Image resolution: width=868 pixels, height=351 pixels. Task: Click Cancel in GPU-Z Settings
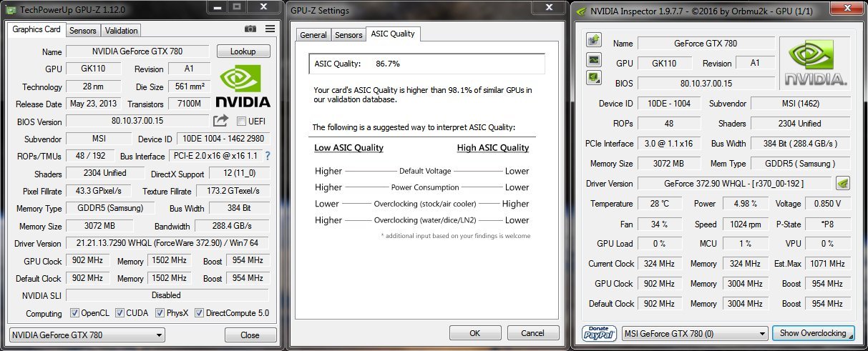(532, 333)
